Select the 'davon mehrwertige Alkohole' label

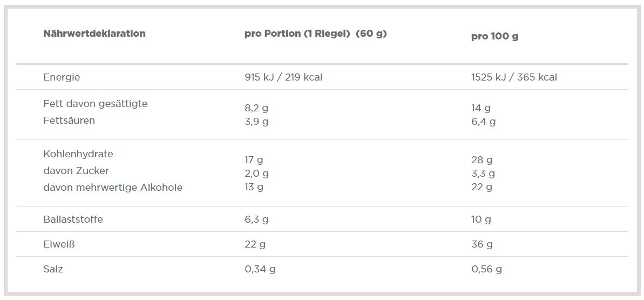(113, 188)
